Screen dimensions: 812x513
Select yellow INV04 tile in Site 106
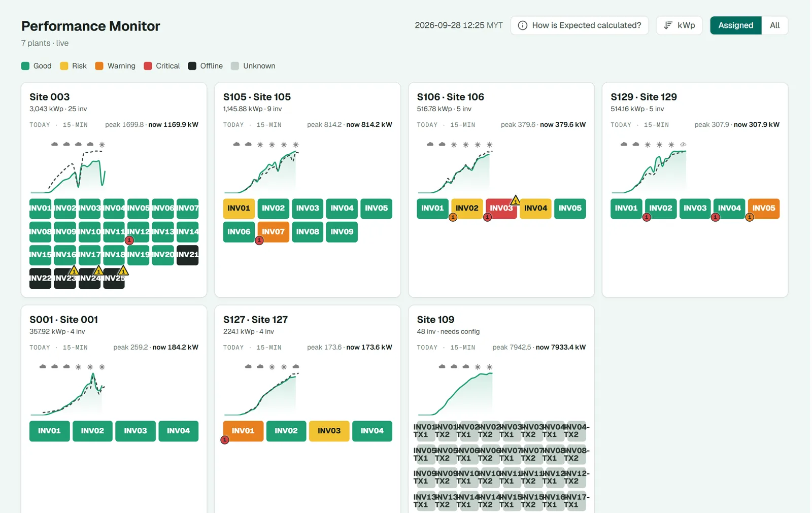(x=535, y=209)
